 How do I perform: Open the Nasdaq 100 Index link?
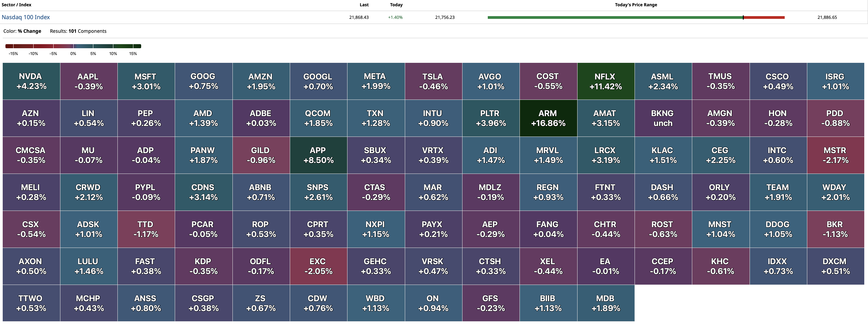tap(26, 17)
